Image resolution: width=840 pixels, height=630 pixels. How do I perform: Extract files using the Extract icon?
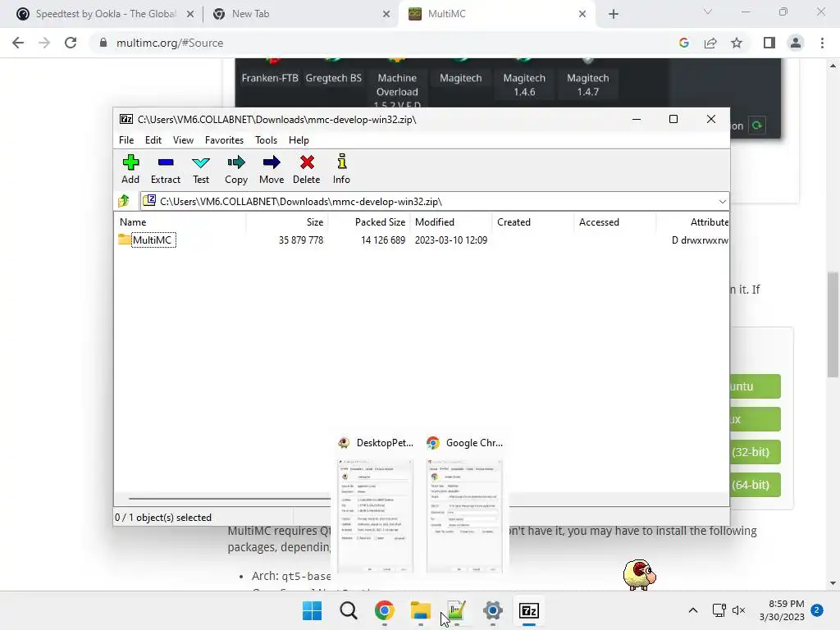click(166, 169)
